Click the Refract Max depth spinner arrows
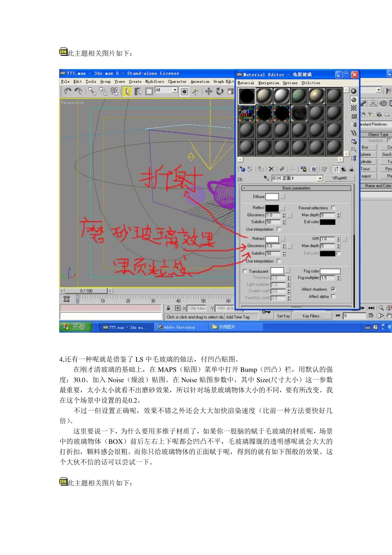The image size is (392, 555). pos(338,246)
